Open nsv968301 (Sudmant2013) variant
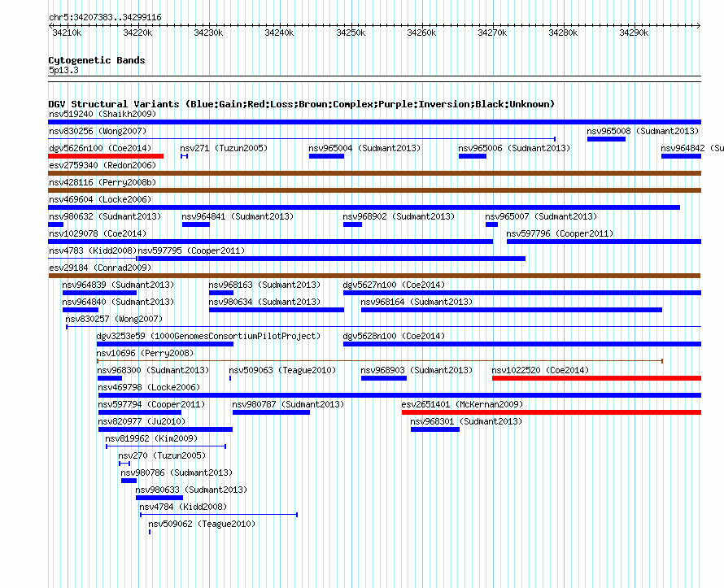The image size is (724, 588). coord(466,421)
